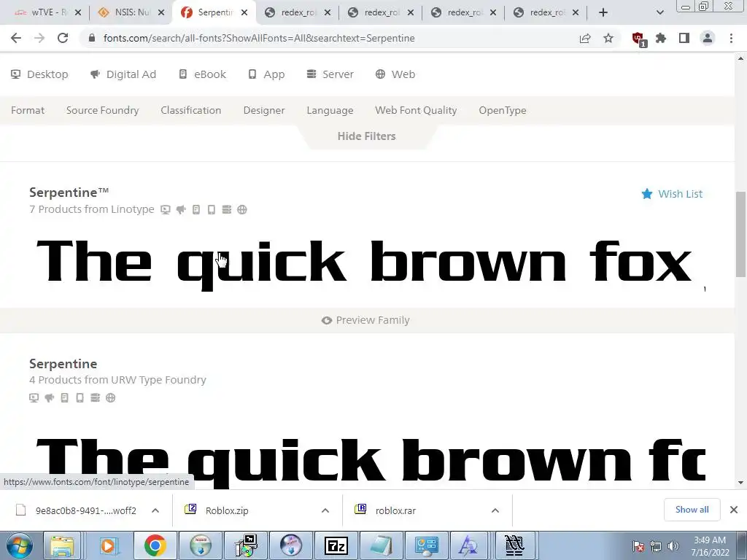Screen dimensions: 747x560
Task: Expand the Designer filter
Action: pyautogui.click(x=264, y=111)
